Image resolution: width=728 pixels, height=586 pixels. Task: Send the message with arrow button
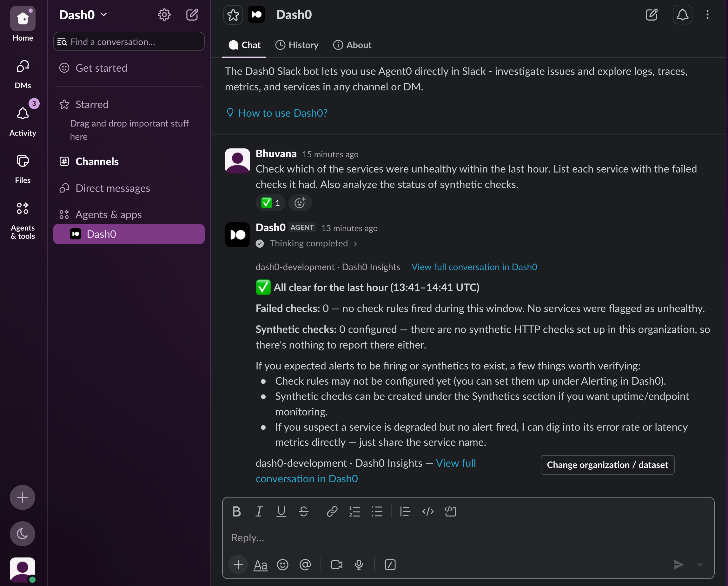pyautogui.click(x=678, y=564)
